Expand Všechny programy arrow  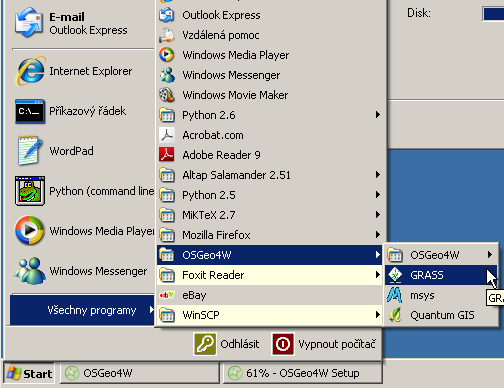(152, 310)
